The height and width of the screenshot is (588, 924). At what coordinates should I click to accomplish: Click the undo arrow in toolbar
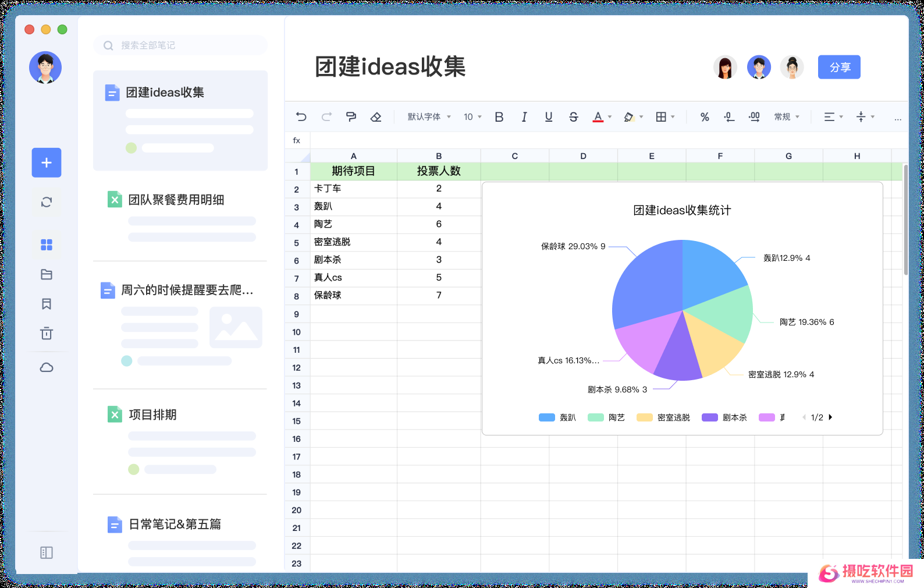coord(301,117)
